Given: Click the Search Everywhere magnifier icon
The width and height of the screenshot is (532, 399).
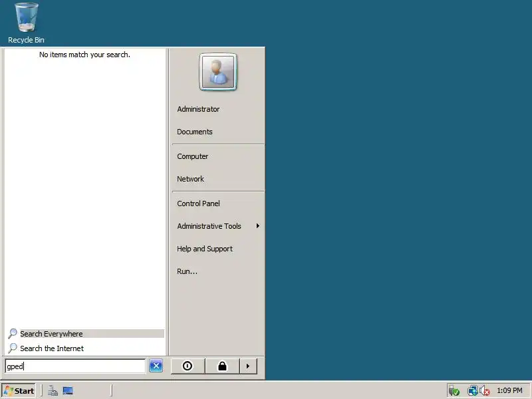Looking at the screenshot, I should pos(13,334).
